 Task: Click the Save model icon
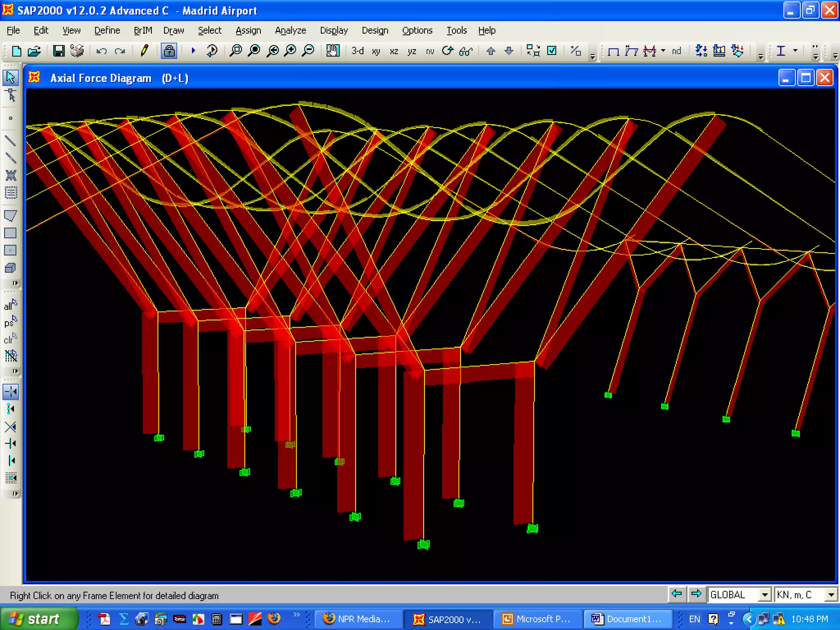[x=59, y=51]
